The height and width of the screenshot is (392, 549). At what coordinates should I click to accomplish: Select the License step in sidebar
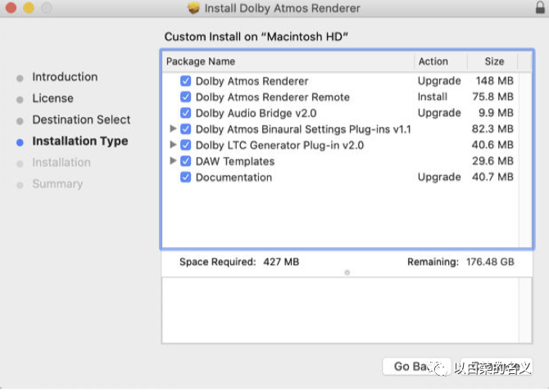click(x=52, y=98)
